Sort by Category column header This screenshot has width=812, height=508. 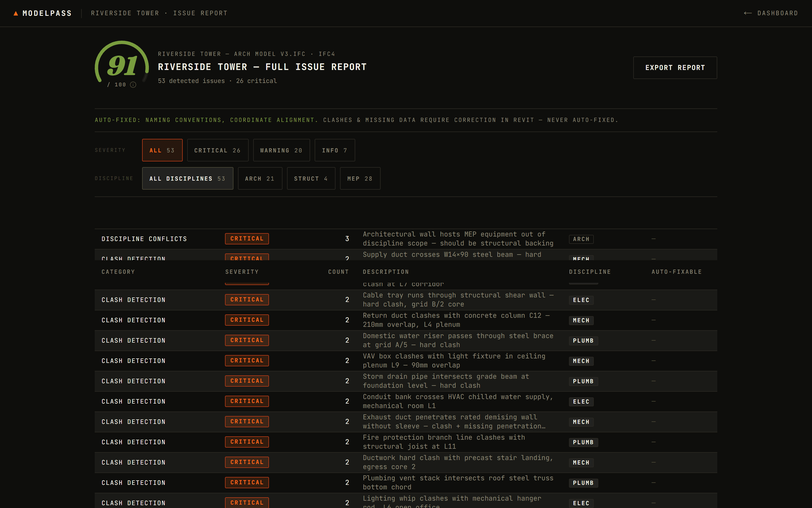pyautogui.click(x=118, y=272)
